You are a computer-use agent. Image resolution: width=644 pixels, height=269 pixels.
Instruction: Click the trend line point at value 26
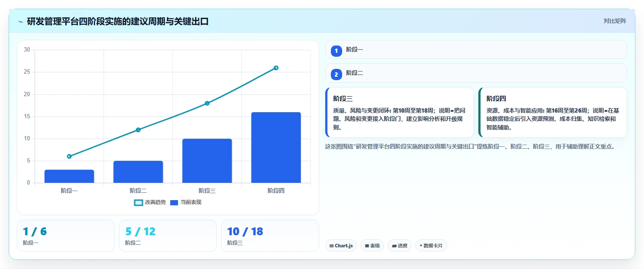click(x=276, y=68)
